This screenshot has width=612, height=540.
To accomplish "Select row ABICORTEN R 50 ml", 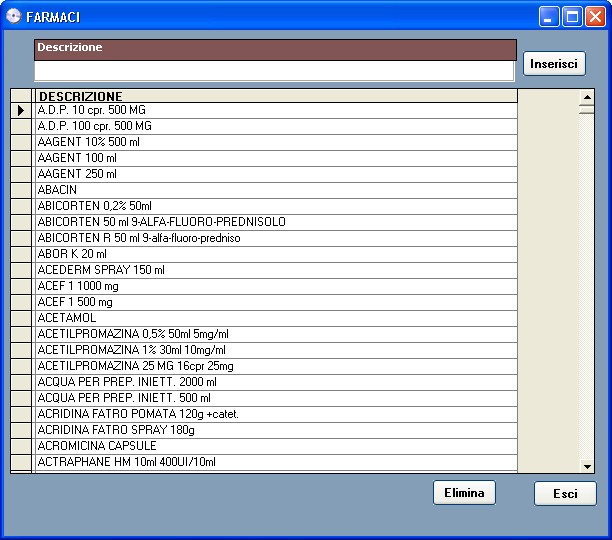I will coord(276,239).
